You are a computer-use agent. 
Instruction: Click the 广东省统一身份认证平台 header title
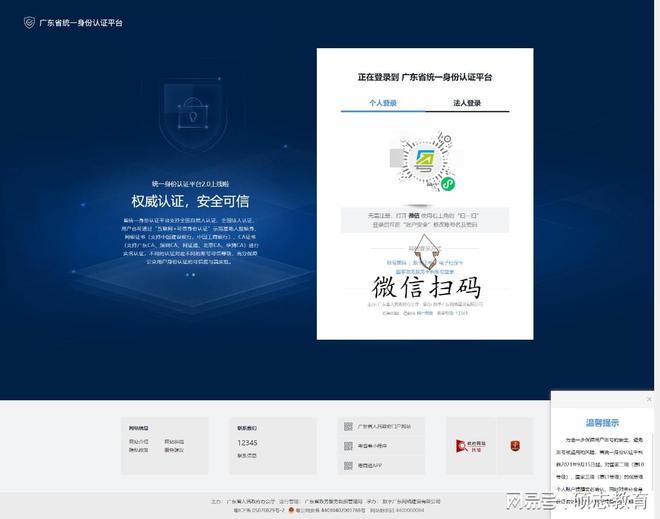[81, 23]
